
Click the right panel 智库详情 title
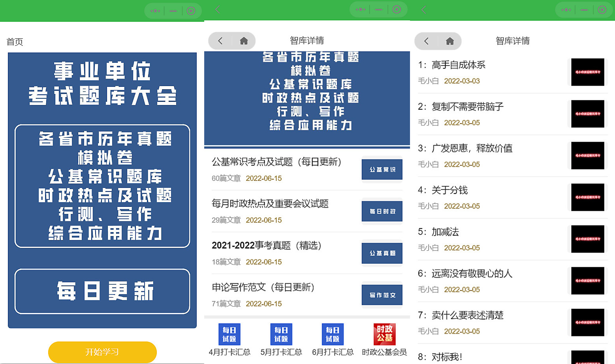[x=513, y=41]
